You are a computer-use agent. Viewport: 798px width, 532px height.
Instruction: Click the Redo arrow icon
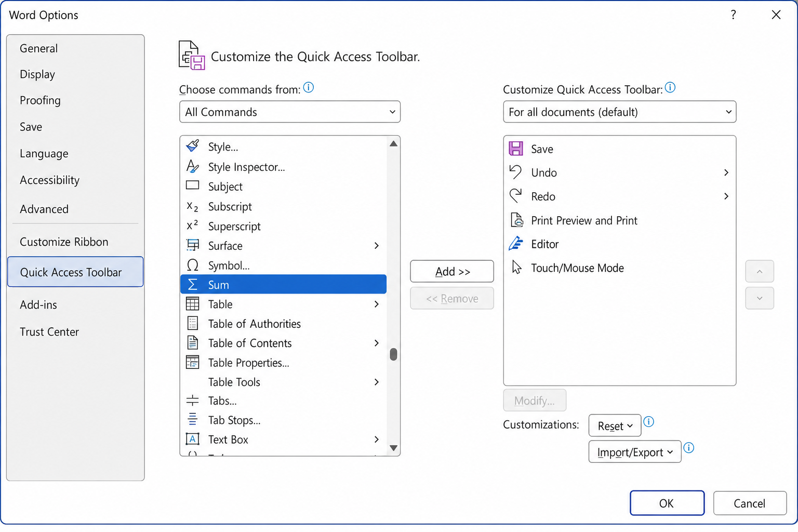(x=516, y=196)
